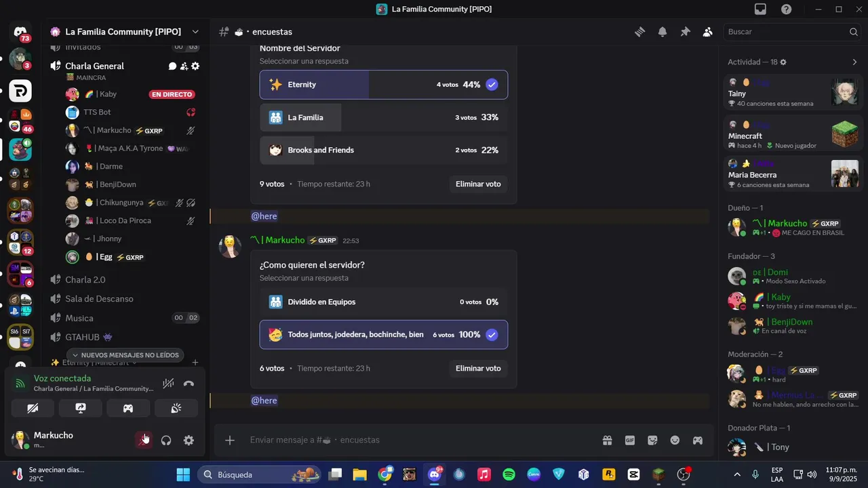Turn on camera in voice panel

(x=33, y=408)
